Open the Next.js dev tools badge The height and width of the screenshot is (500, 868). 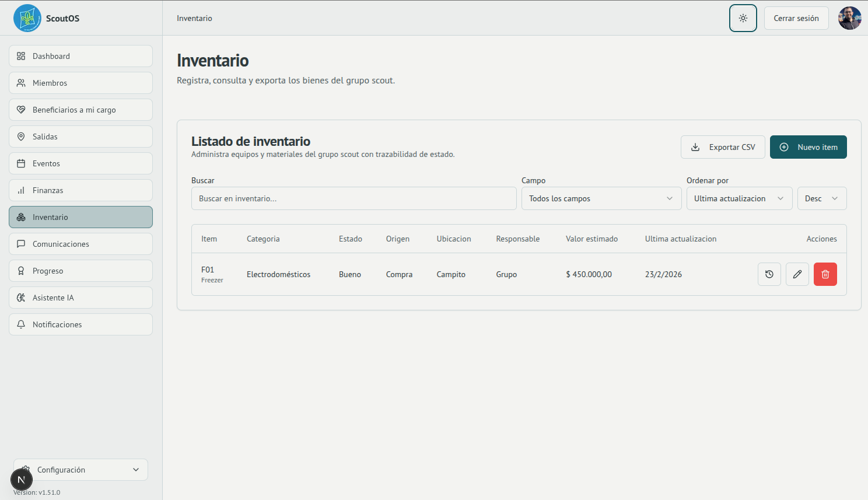(x=22, y=480)
